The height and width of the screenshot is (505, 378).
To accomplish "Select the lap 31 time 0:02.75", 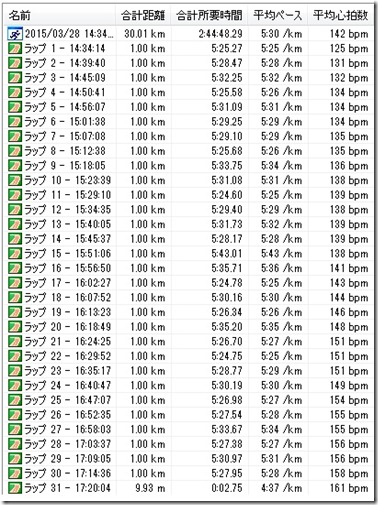I will point(227,488).
